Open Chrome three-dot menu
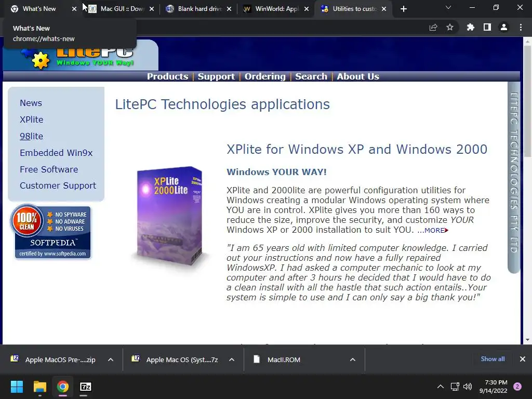This screenshot has height=399, width=532. [x=521, y=27]
